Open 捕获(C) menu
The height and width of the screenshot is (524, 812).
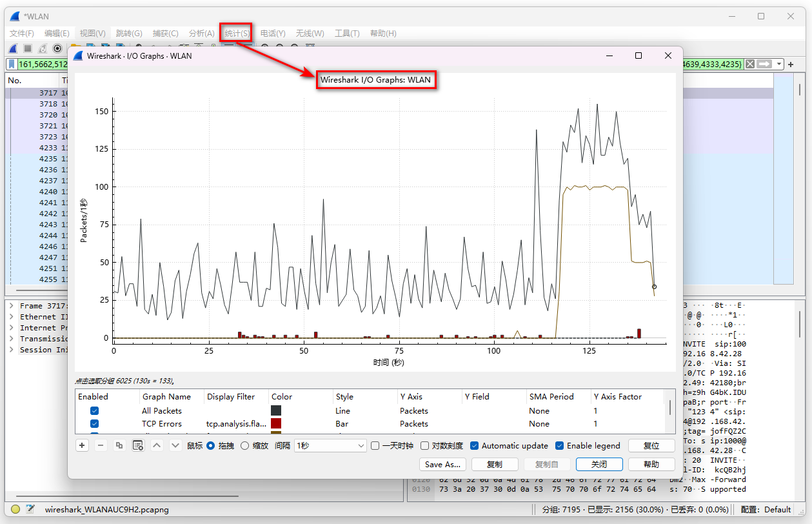coord(165,34)
